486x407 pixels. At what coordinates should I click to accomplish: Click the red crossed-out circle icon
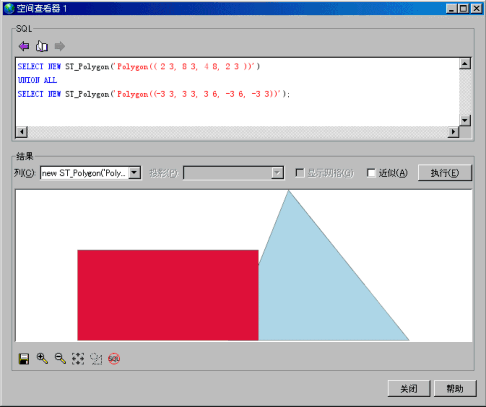tap(114, 359)
